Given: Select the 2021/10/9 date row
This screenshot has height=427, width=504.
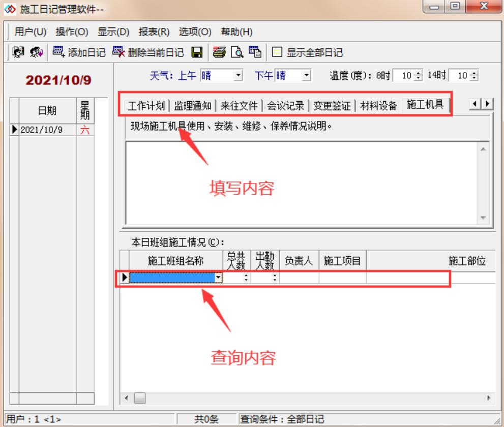Looking at the screenshot, I should tap(52, 130).
